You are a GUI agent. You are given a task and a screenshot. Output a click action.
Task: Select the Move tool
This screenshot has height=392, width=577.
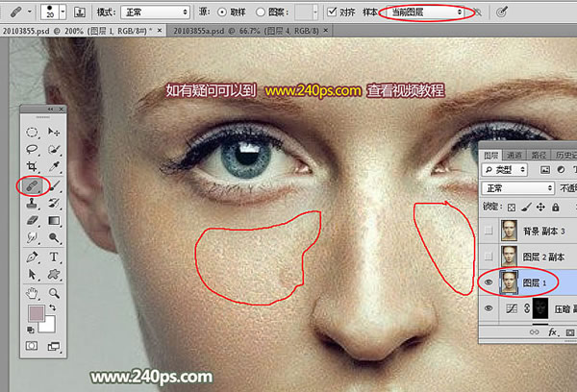[54, 132]
